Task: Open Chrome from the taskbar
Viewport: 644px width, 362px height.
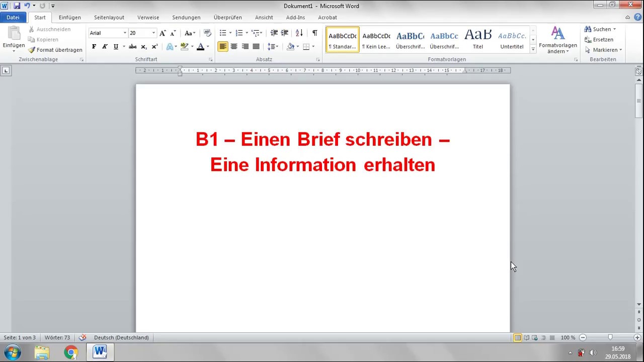Action: (70, 352)
